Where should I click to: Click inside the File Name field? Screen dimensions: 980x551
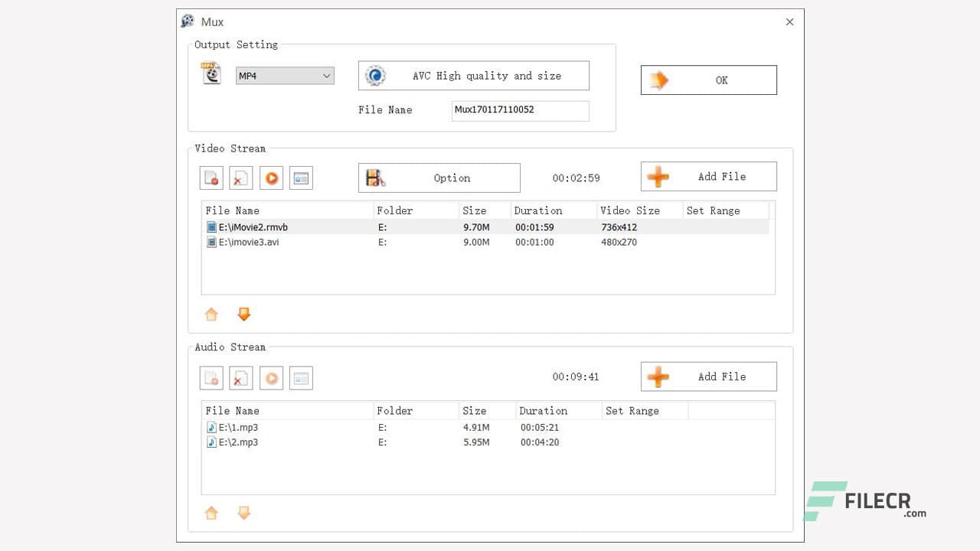[519, 110]
